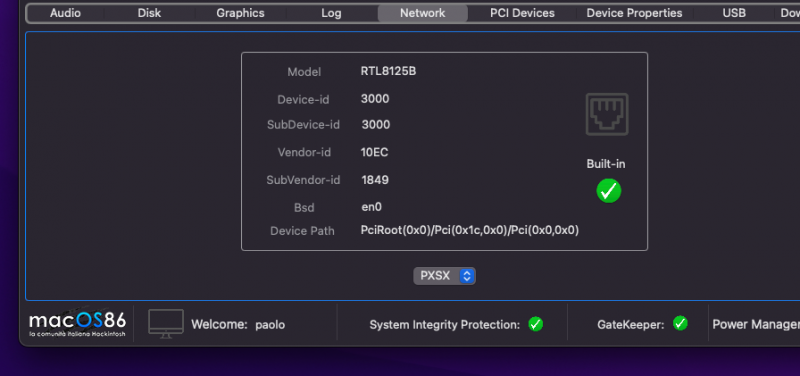Select the Vendor-id value 10EC
Viewport: 800px width, 376px height.
coord(374,153)
